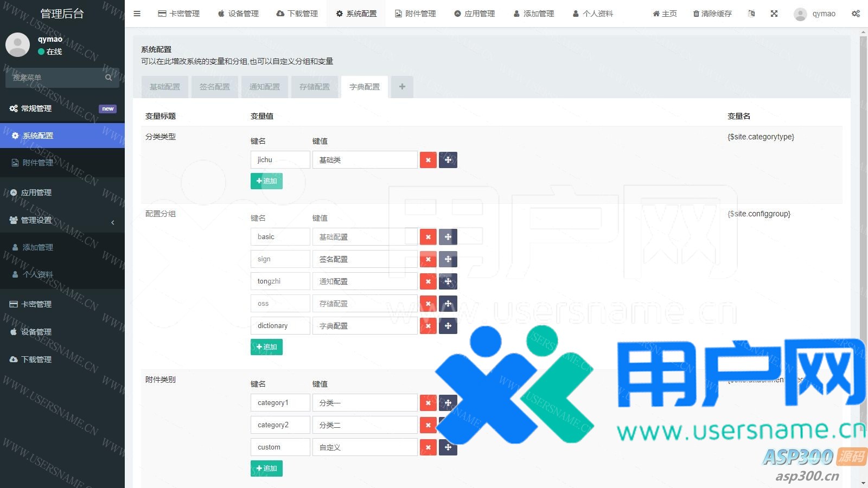Image resolution: width=868 pixels, height=488 pixels.
Task: Switch to 添加管理 top tab
Action: [534, 14]
